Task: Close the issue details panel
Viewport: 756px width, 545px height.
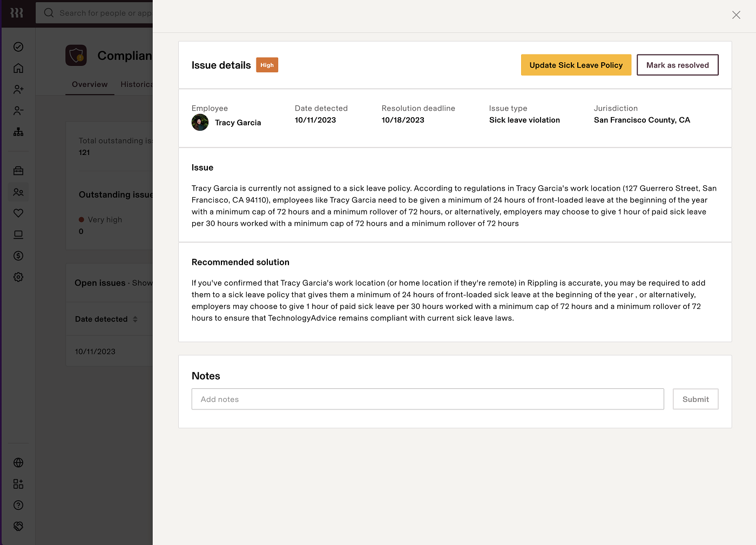Action: 736,15
